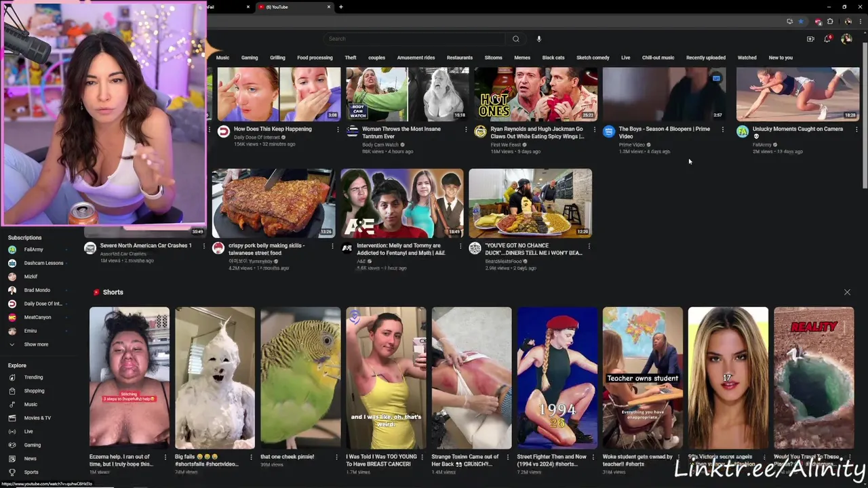Select the Black cats chip
Viewport: 868px width, 488px height.
[553, 58]
